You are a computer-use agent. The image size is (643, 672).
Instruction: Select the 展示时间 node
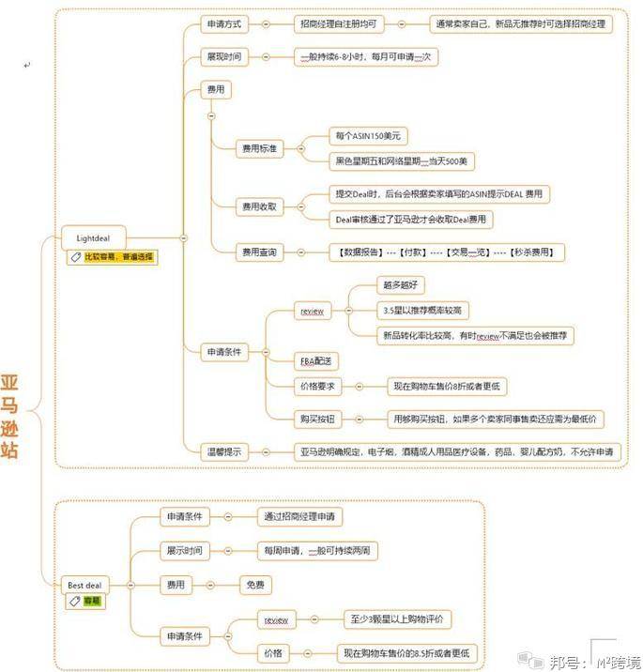185,551
